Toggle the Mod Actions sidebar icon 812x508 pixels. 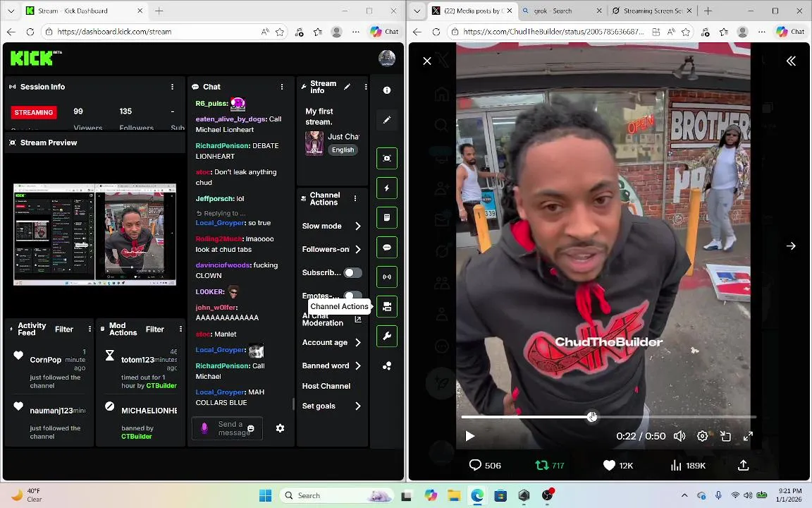click(x=387, y=218)
